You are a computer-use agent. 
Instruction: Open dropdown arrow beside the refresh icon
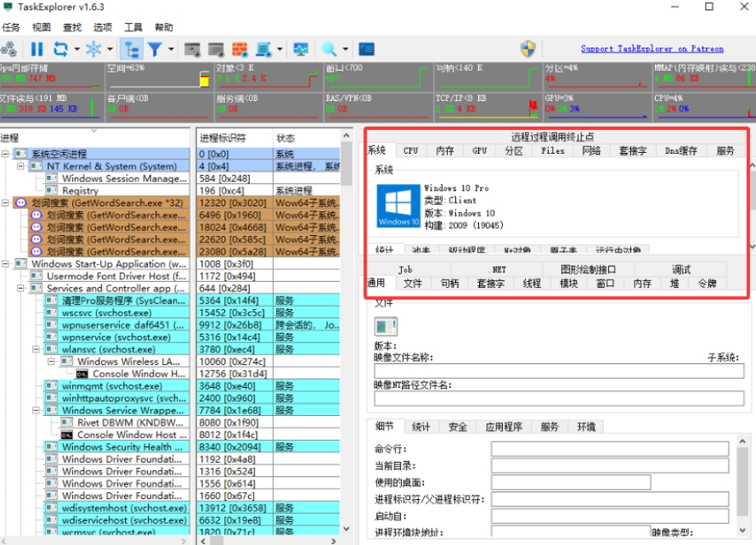(76, 49)
